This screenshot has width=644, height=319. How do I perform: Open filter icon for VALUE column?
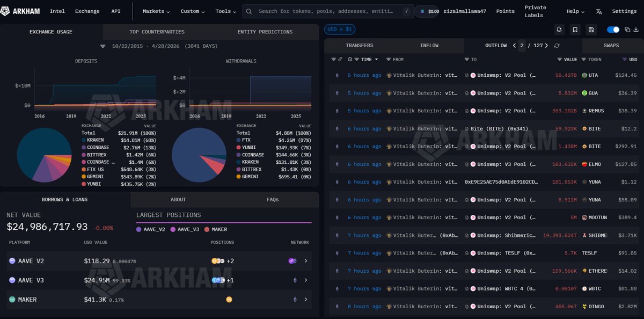pyautogui.click(x=560, y=59)
